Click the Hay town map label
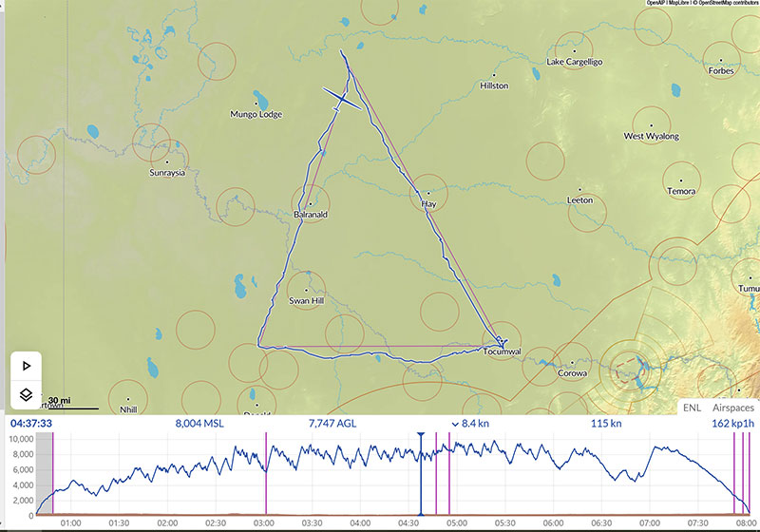760x532 pixels. (x=428, y=203)
